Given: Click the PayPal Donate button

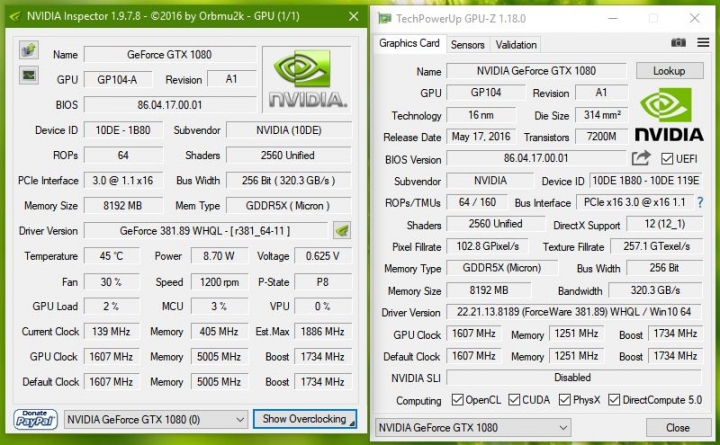Looking at the screenshot, I should [x=35, y=419].
